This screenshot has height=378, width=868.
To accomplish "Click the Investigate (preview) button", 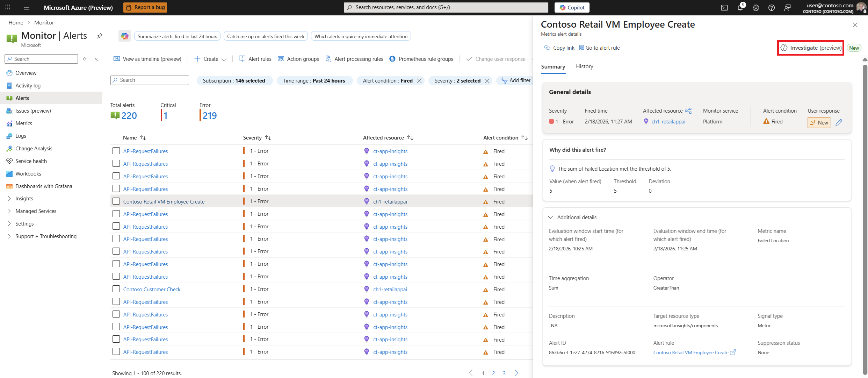I will click(x=811, y=48).
